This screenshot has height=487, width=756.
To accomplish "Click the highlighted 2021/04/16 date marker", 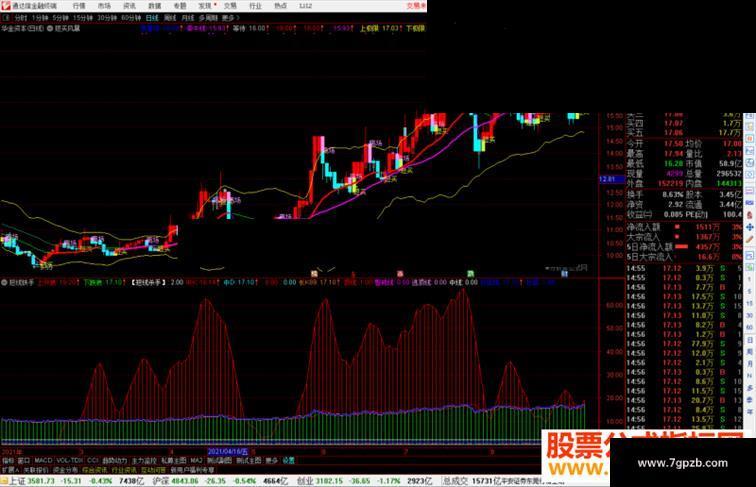I will point(228,452).
